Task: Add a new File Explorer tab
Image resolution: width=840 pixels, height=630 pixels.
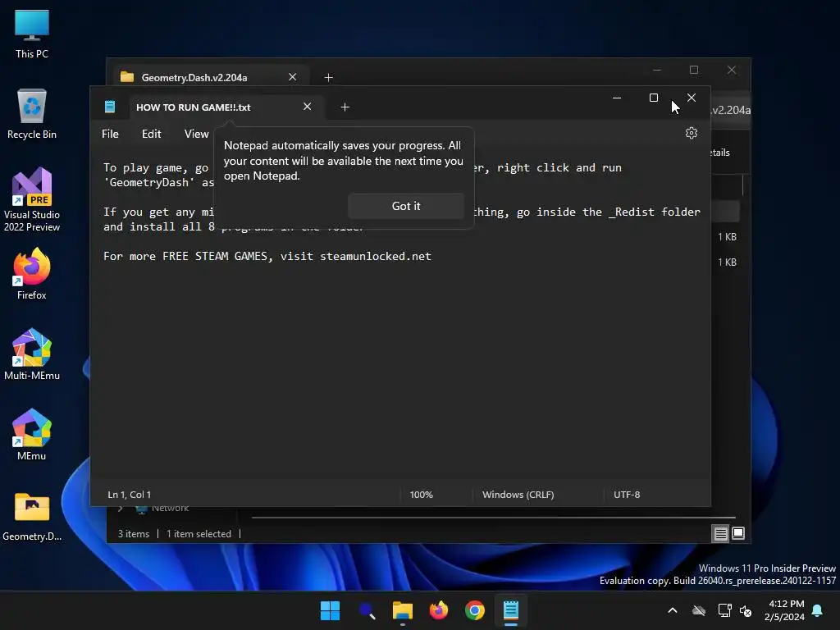Action: pos(328,78)
